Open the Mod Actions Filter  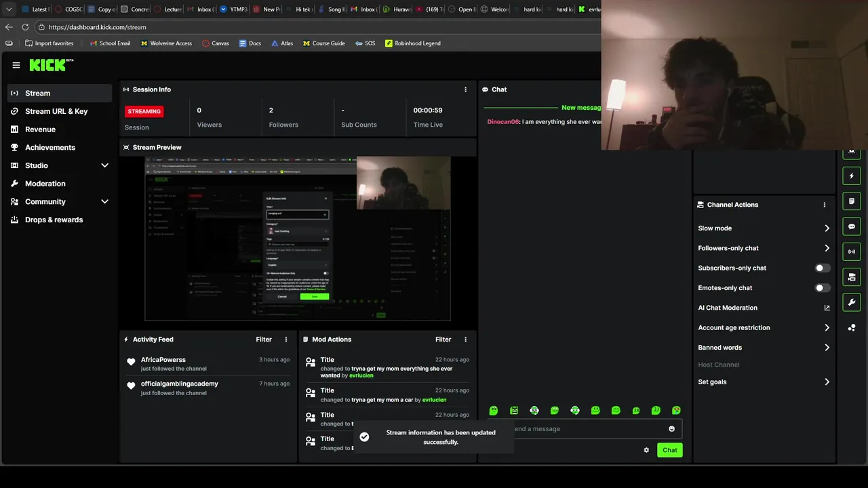(x=443, y=340)
